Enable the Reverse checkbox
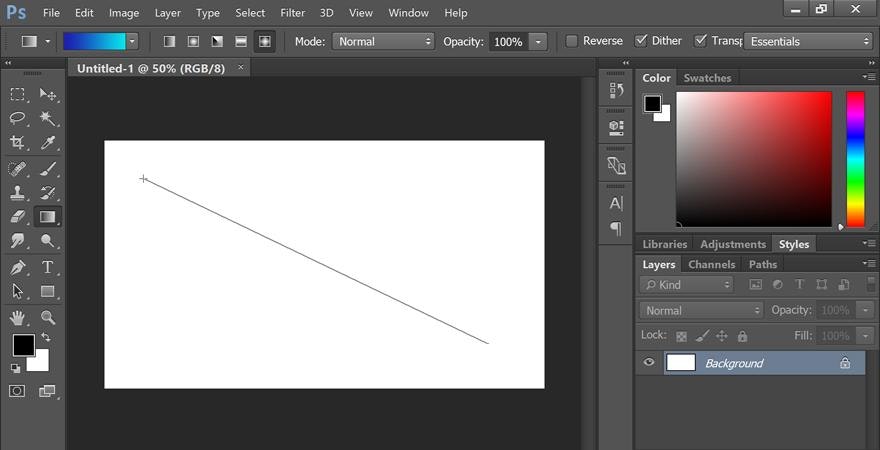880x450 pixels. coord(571,41)
